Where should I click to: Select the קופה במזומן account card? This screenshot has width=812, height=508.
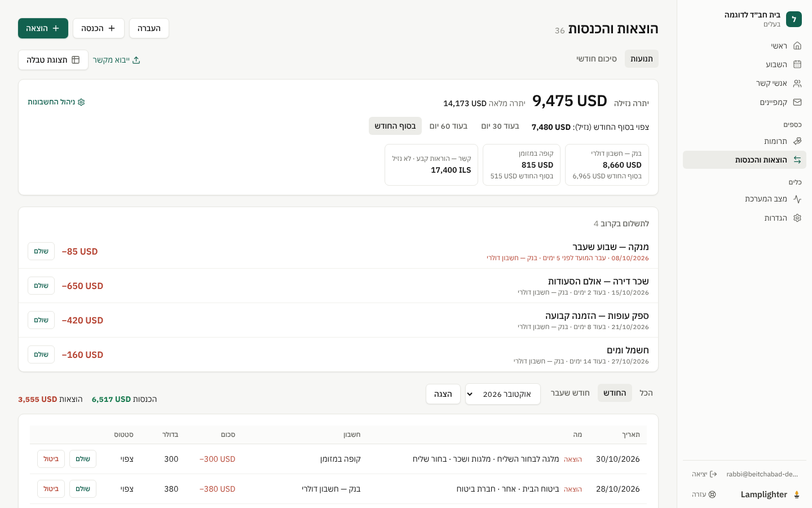(522, 165)
